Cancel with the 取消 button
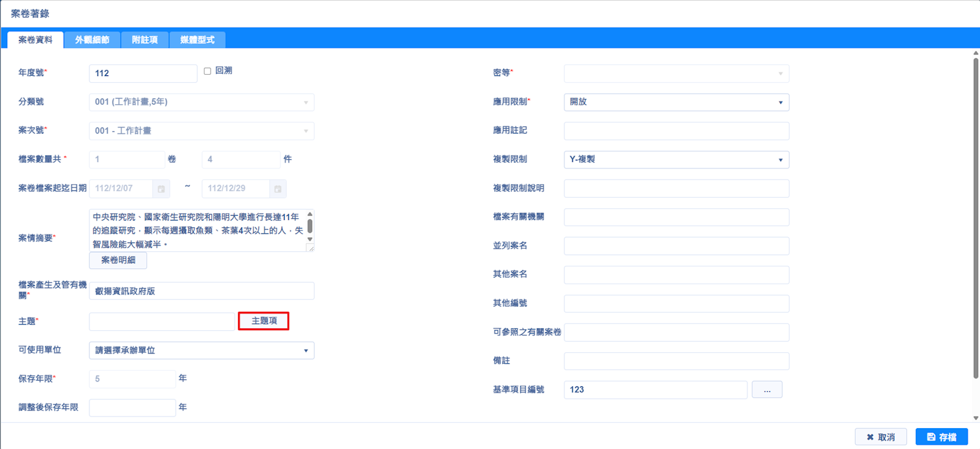This screenshot has width=980, height=449. tap(880, 437)
